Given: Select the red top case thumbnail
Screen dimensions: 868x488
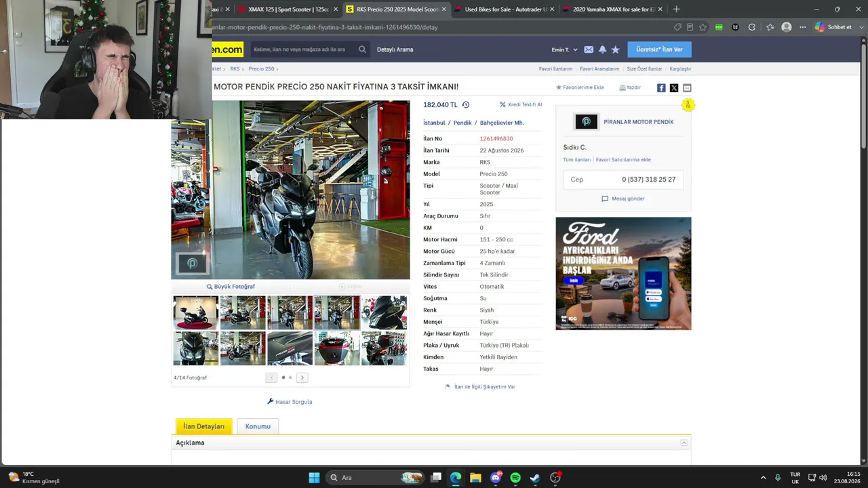Looking at the screenshot, I should 337,348.
